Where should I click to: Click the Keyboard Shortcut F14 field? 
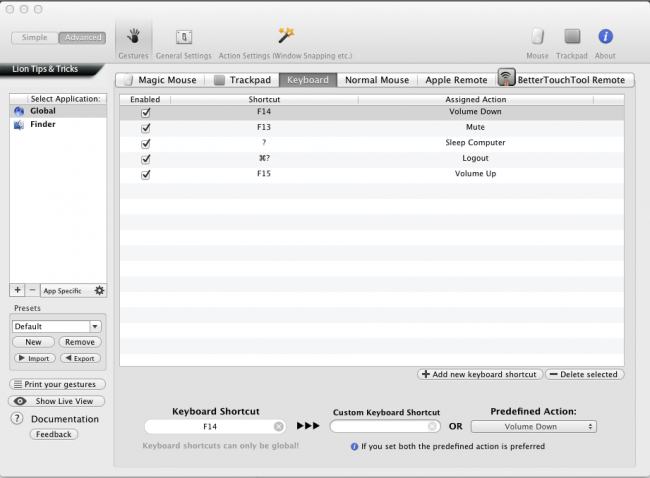215,426
